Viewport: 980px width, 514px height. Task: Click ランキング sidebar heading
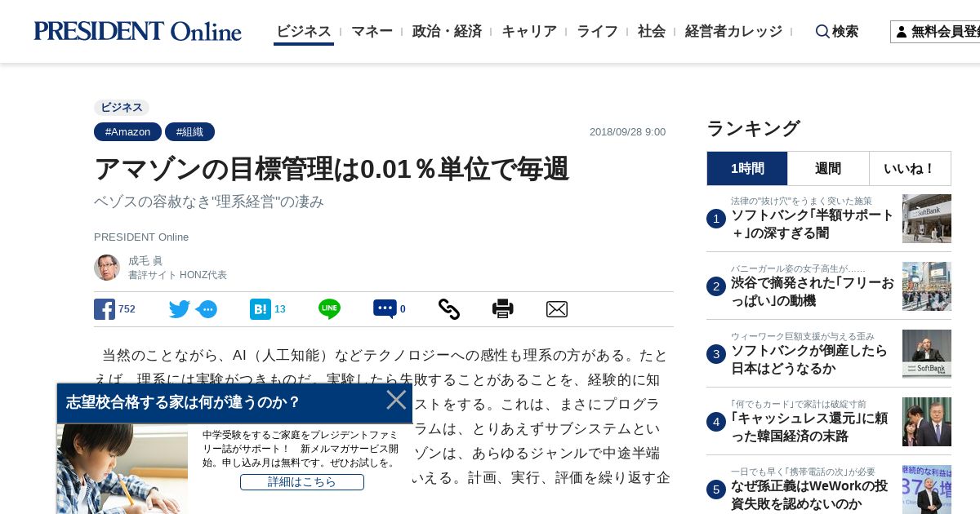coord(753,129)
